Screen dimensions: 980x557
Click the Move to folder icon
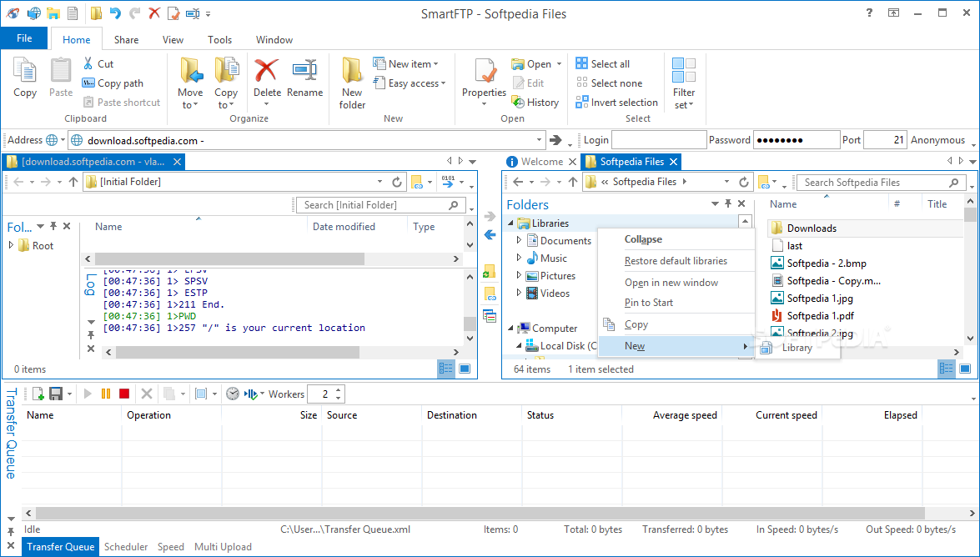tap(191, 71)
